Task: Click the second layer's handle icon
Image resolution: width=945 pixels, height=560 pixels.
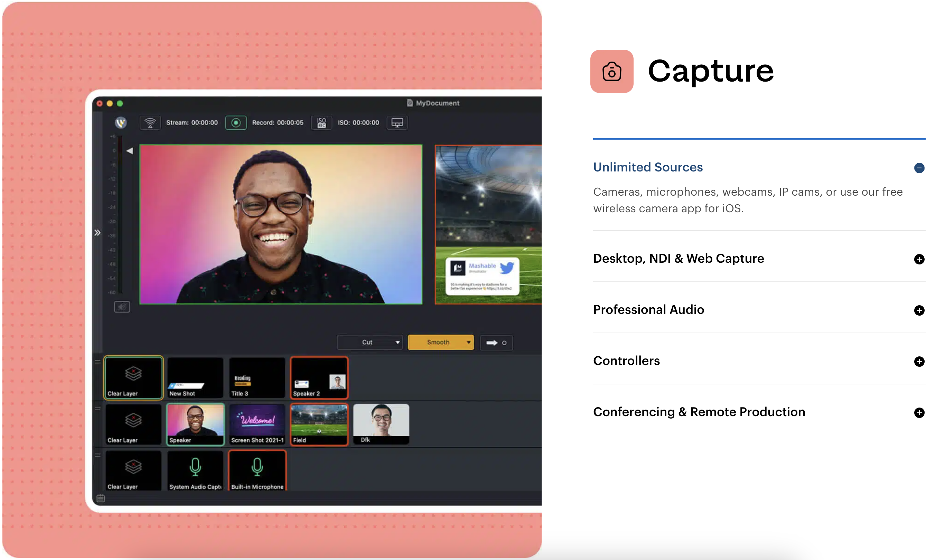Action: 98,408
